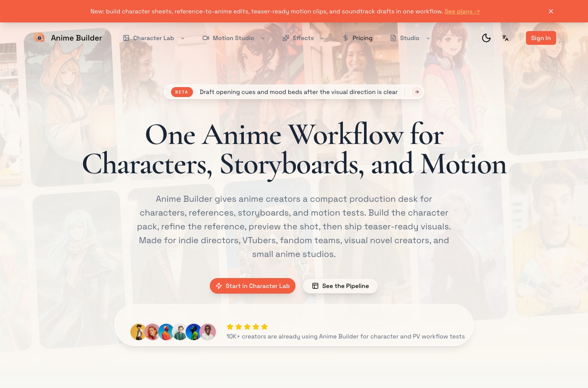Image resolution: width=588 pixels, height=388 pixels.
Task: Click the last creator avatar in white shirt
Action: click(x=208, y=332)
